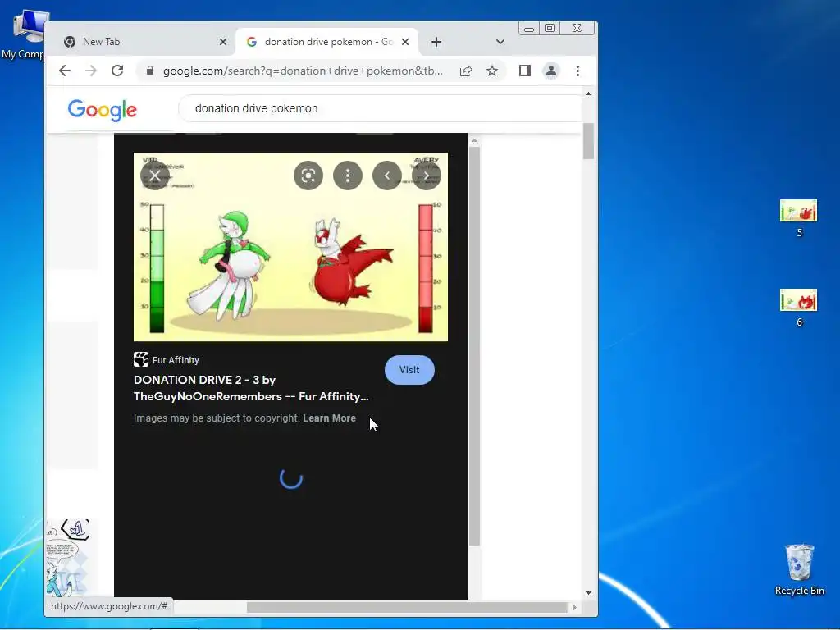Close the New Tab tab
This screenshot has height=630, width=840.
click(x=223, y=42)
